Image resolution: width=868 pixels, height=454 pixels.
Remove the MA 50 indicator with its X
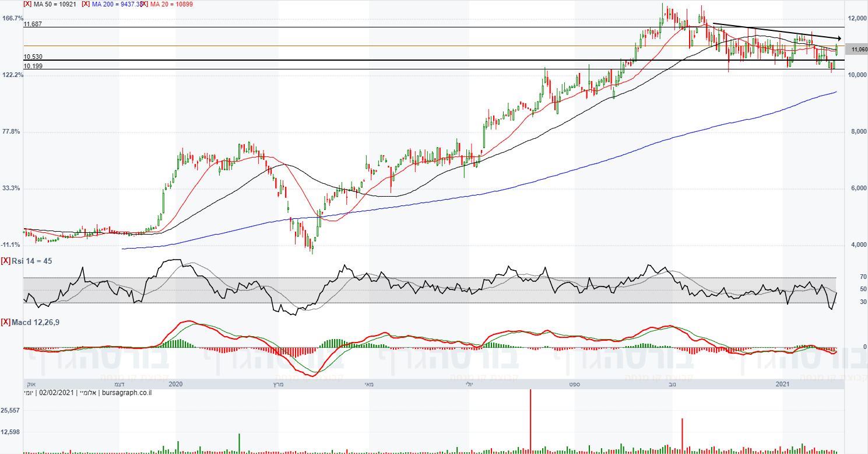(x=27, y=4)
